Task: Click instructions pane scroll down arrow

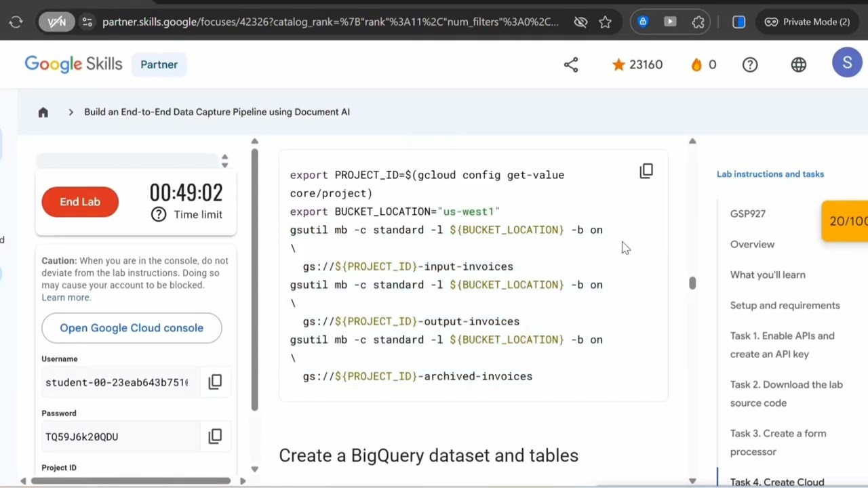Action: pos(692,481)
